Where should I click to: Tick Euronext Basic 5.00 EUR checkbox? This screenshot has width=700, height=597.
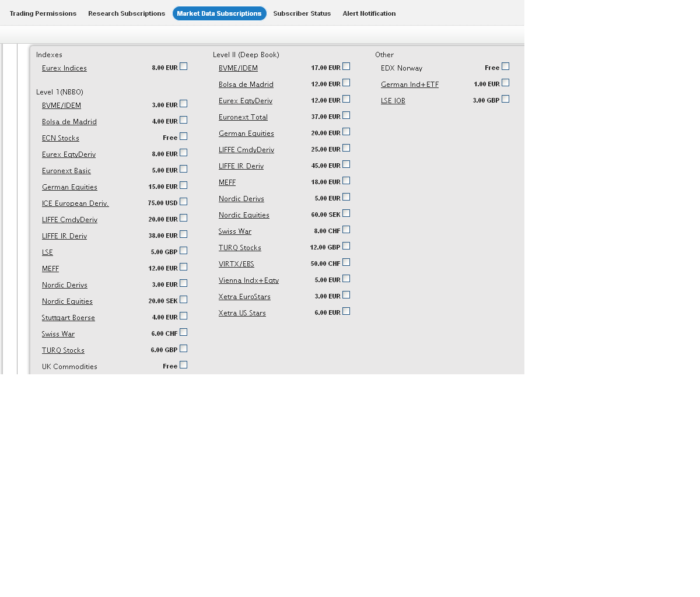coord(184,169)
